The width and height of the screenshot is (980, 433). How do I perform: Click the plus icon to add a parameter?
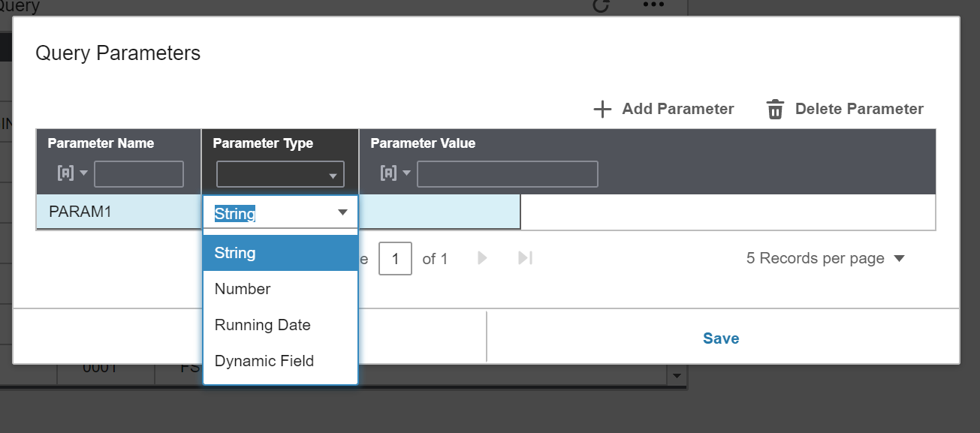[602, 109]
